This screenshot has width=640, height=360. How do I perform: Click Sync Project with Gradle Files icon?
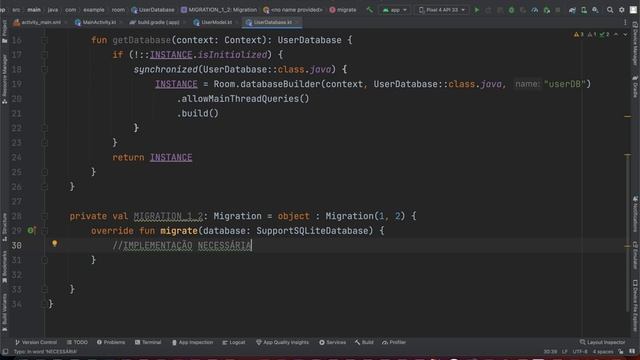click(x=572, y=10)
